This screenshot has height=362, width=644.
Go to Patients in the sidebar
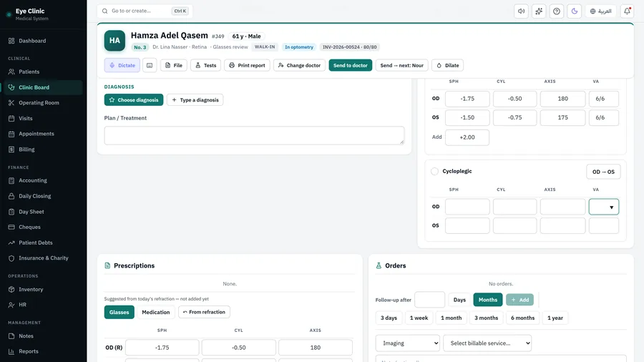tap(43, 72)
